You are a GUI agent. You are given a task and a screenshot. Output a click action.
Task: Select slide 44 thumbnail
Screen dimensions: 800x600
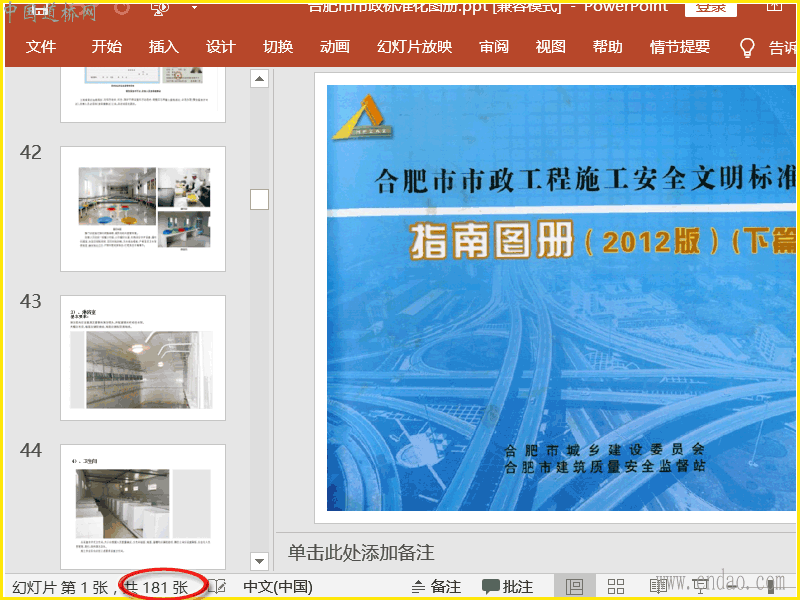(143, 507)
